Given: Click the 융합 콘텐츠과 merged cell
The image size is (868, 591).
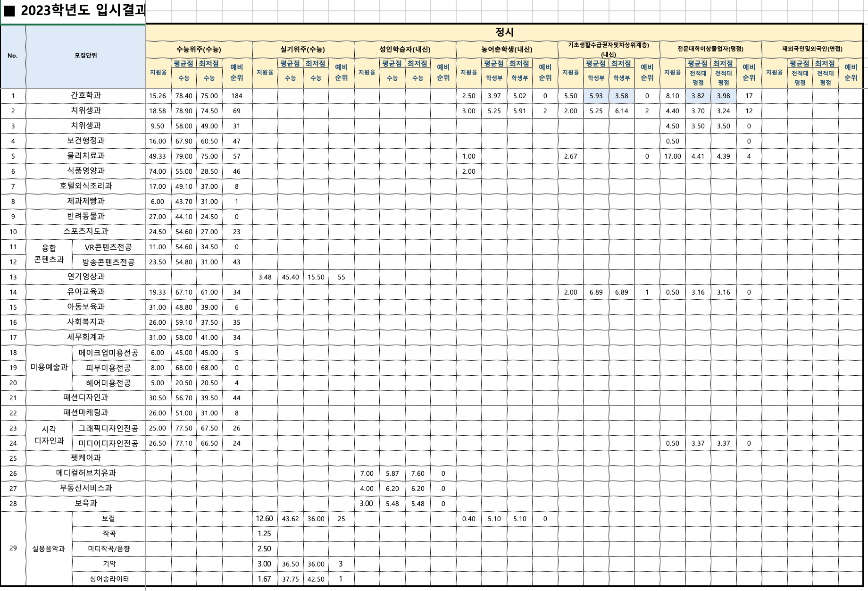Looking at the screenshot, I should pos(49,254).
